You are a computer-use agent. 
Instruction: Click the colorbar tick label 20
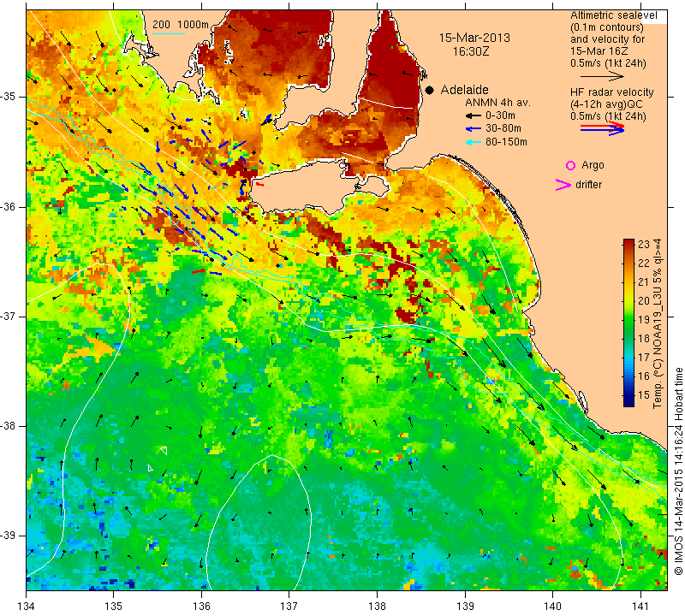(x=644, y=301)
